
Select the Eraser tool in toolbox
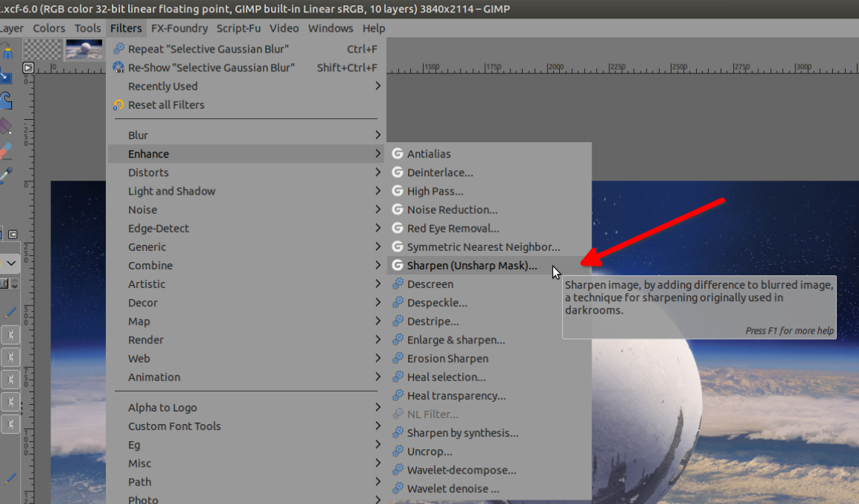coord(5,151)
